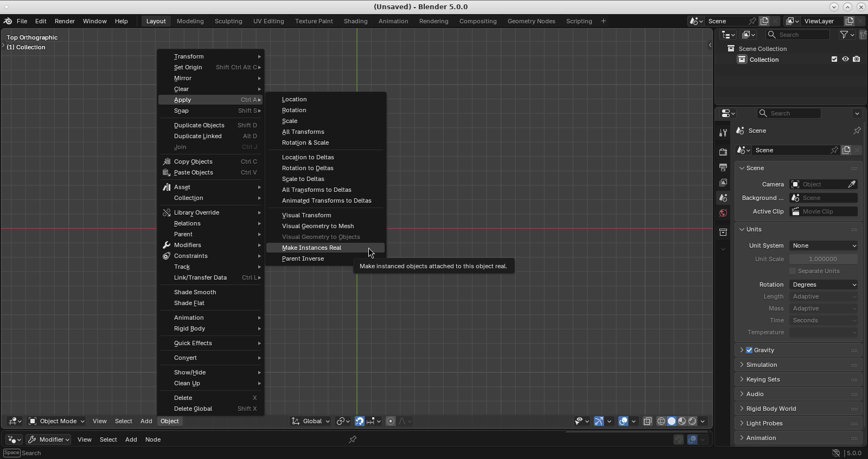
Task: Toggle viewport Show Overlays button
Action: click(623, 421)
